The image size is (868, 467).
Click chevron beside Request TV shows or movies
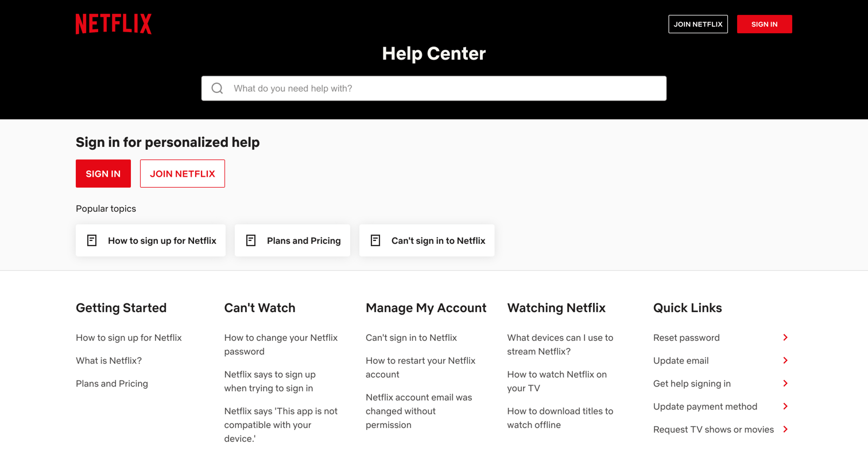785,429
